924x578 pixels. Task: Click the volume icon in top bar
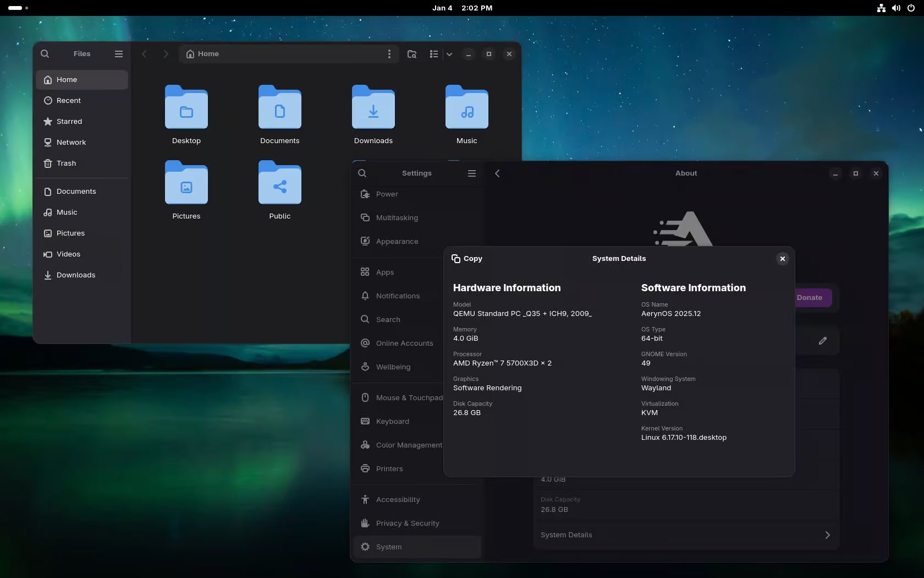pyautogui.click(x=896, y=8)
